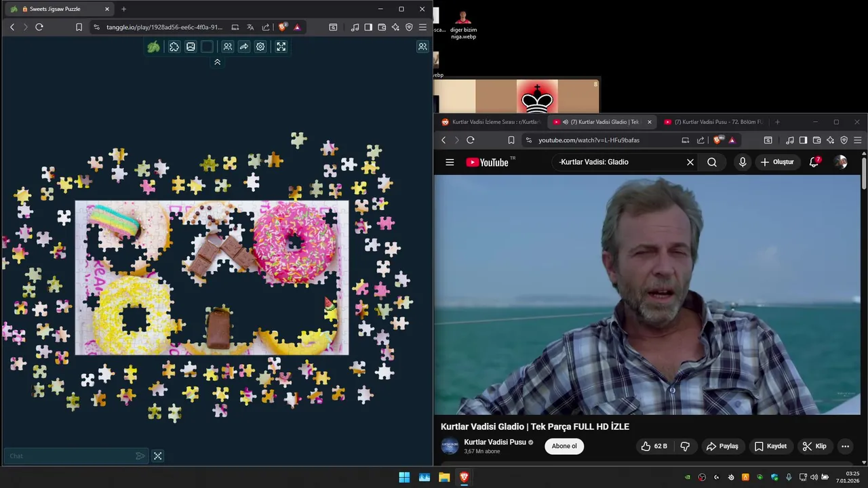Run the YouTube search with magnifier button
The height and width of the screenshot is (488, 868).
tap(711, 162)
